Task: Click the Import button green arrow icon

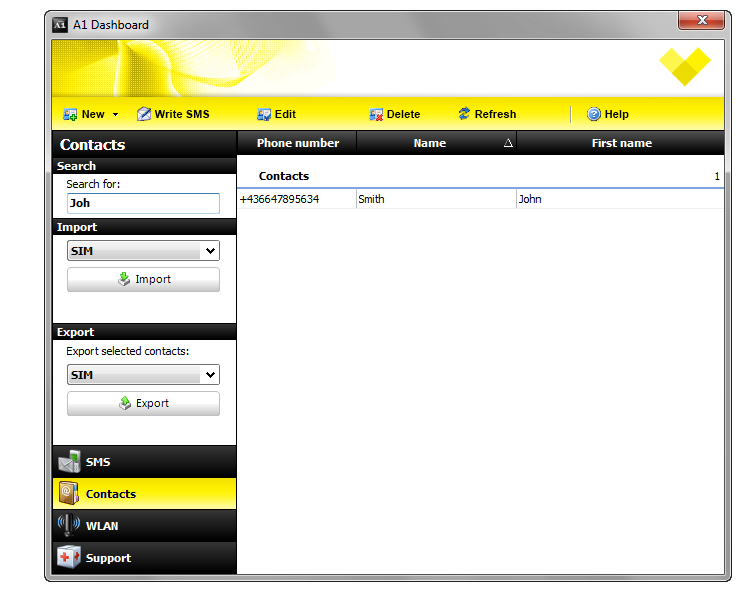Action: pyautogui.click(x=124, y=279)
